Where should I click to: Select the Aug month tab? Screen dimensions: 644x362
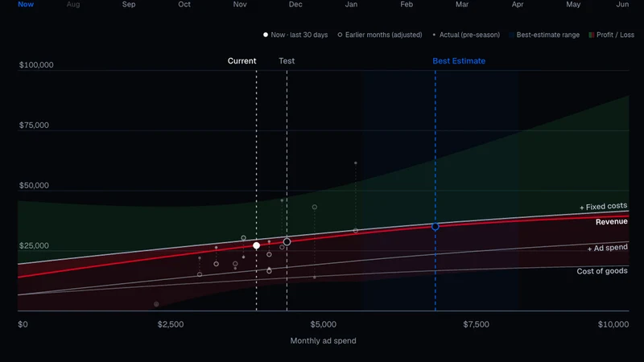(73, 4)
